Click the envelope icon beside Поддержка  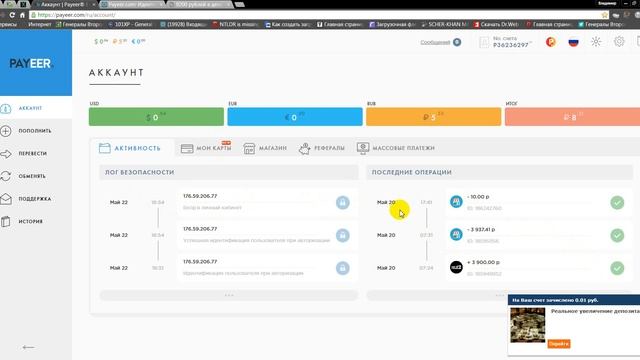(x=6, y=199)
